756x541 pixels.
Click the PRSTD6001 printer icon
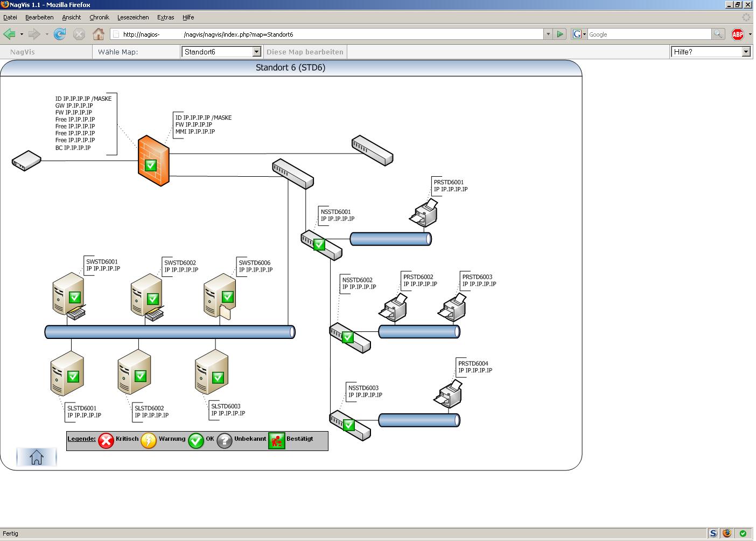[x=424, y=212]
